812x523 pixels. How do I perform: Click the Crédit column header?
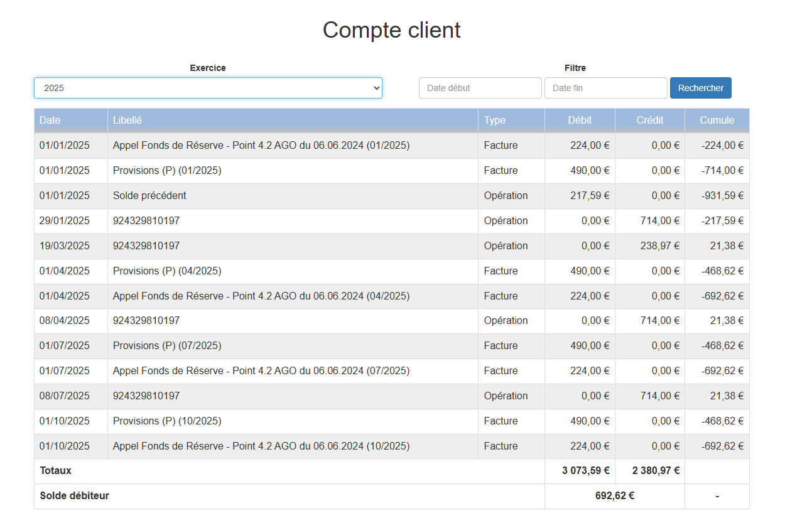click(649, 121)
